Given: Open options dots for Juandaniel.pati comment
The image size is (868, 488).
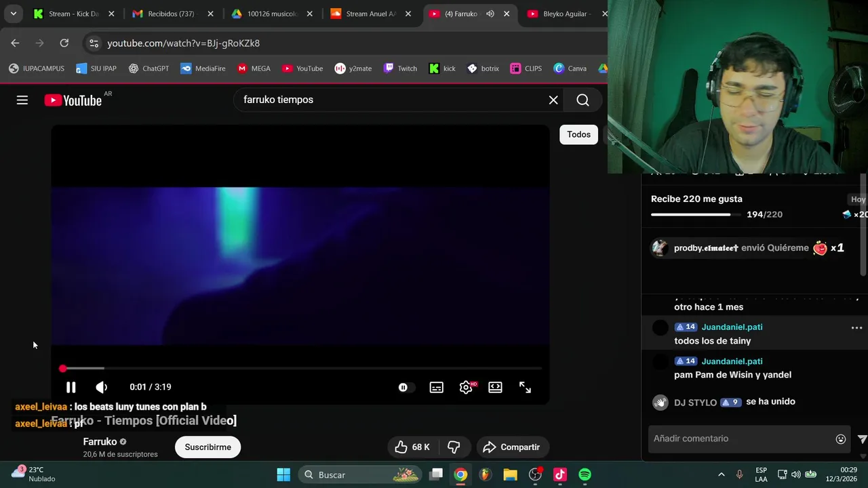Looking at the screenshot, I should pos(856,327).
